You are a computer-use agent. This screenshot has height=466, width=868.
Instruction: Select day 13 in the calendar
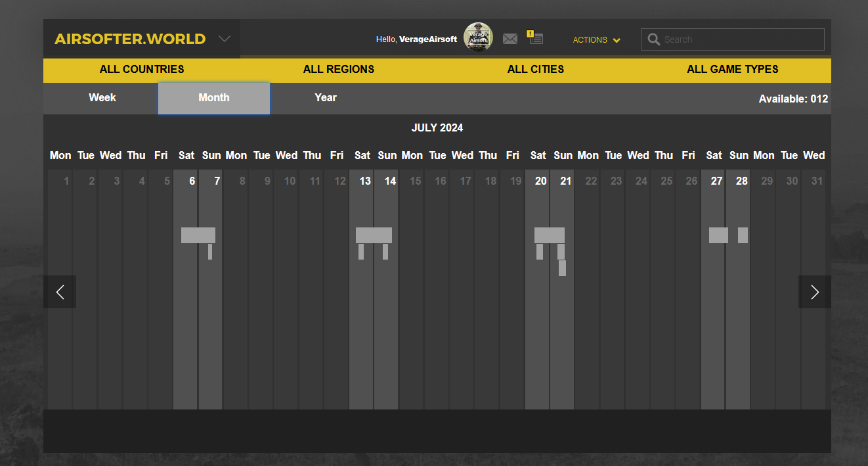point(361,289)
